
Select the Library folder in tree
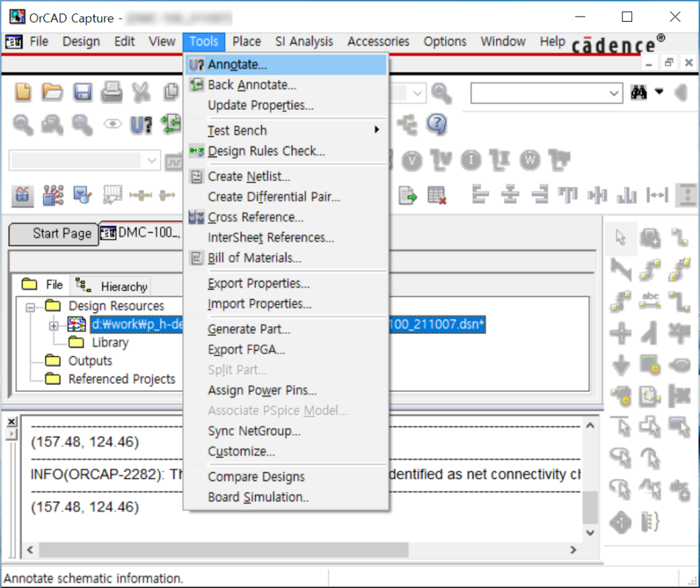click(110, 343)
